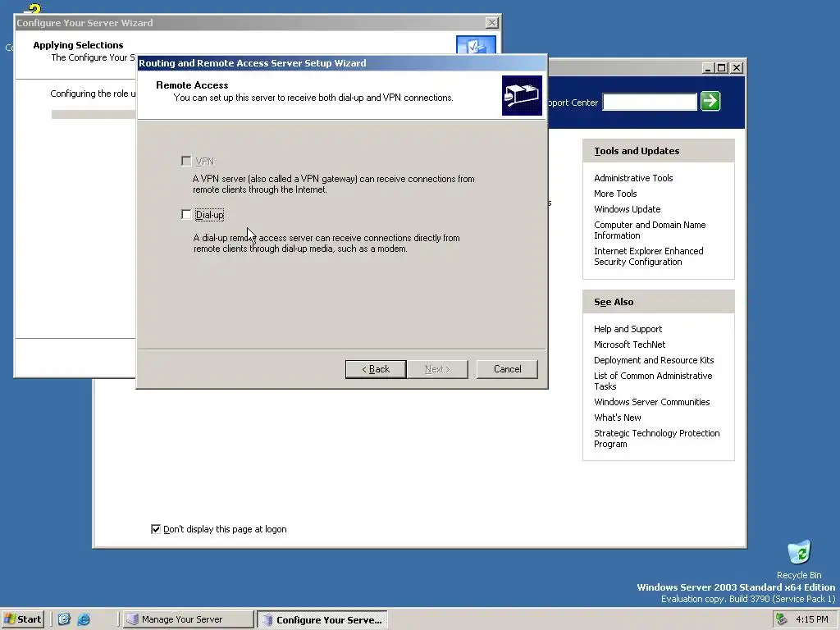Click the Remote Access heading text
The width and height of the screenshot is (840, 630).
[192, 85]
